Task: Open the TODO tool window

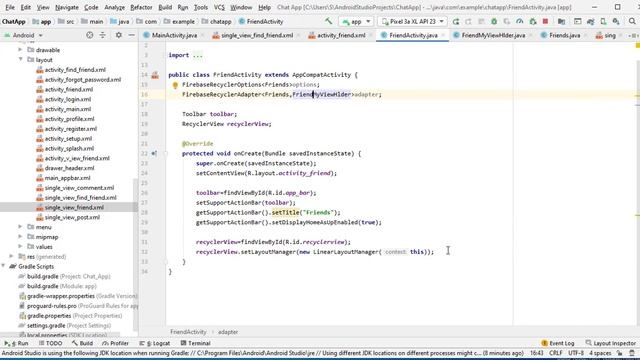Action: pyautogui.click(x=50, y=343)
